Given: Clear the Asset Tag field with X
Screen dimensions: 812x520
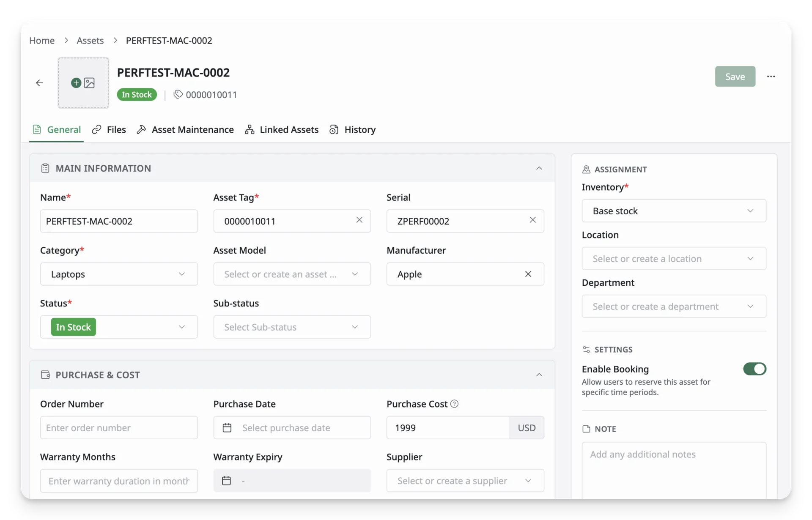Looking at the screenshot, I should (x=359, y=220).
